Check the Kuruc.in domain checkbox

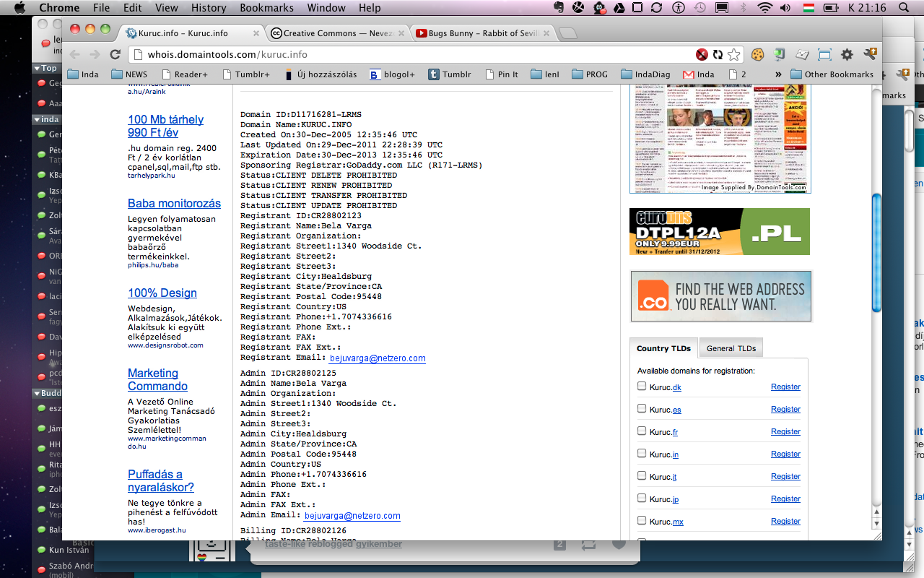(x=642, y=454)
